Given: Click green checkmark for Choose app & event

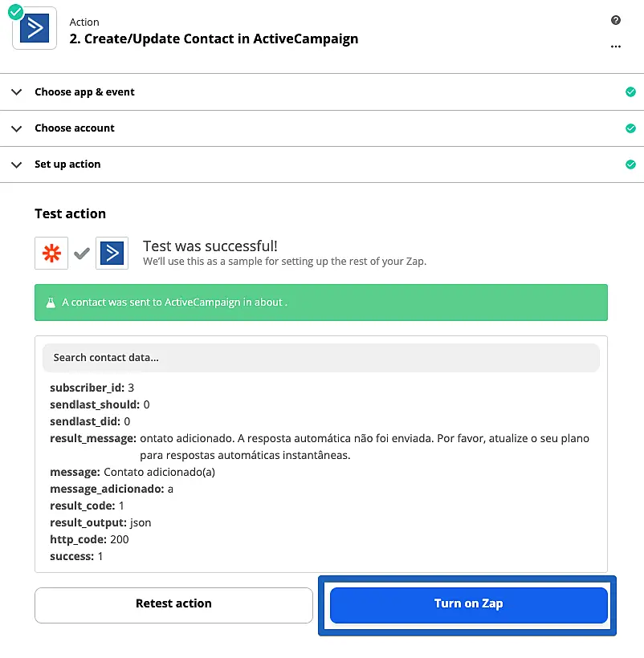Looking at the screenshot, I should click(x=630, y=92).
